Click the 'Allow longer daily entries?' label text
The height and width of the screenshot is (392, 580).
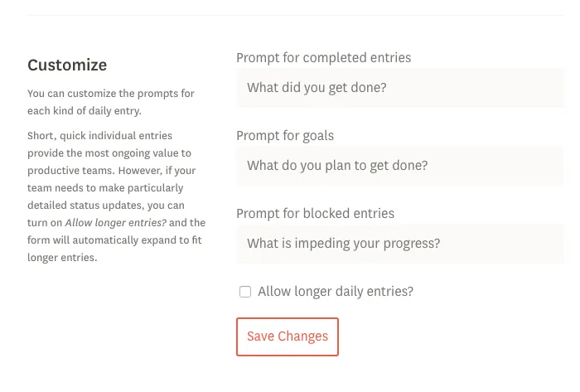tap(336, 292)
